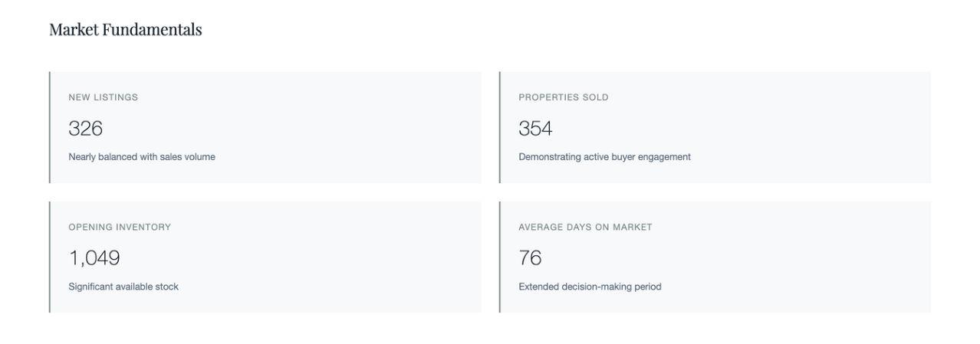Screen dimensions: 980x344
Task: Click 'Extended decision-making period' description
Action: [590, 287]
